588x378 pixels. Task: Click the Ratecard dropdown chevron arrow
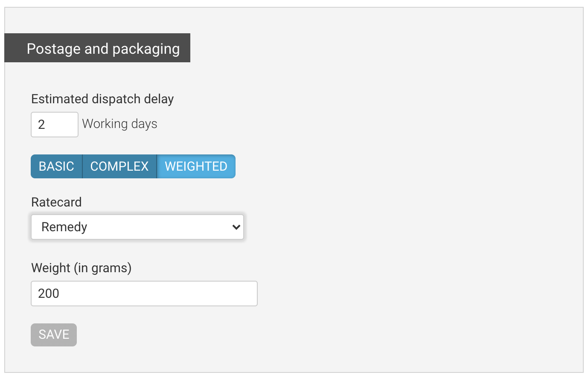(x=236, y=227)
